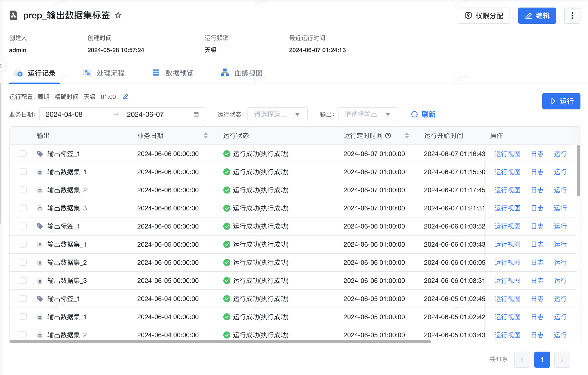Click the 运行记录 tab cloud icon
This screenshot has width=588, height=375.
(x=18, y=73)
